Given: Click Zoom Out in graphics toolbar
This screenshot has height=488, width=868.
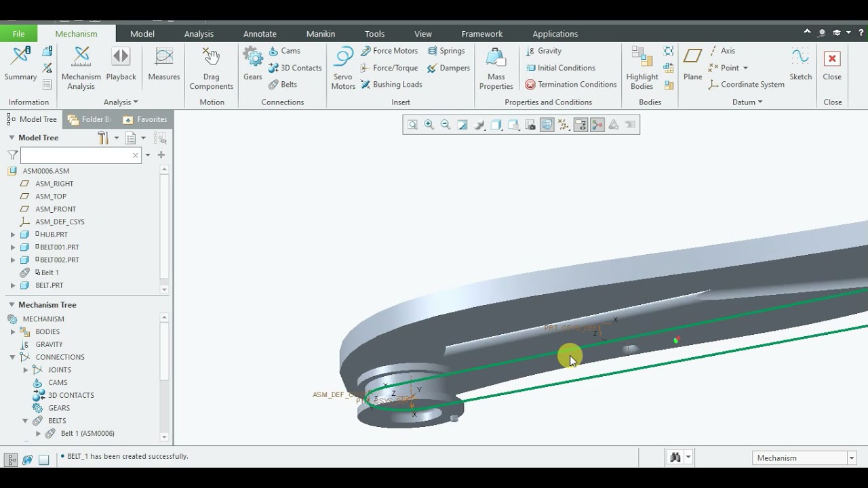Looking at the screenshot, I should [x=446, y=125].
